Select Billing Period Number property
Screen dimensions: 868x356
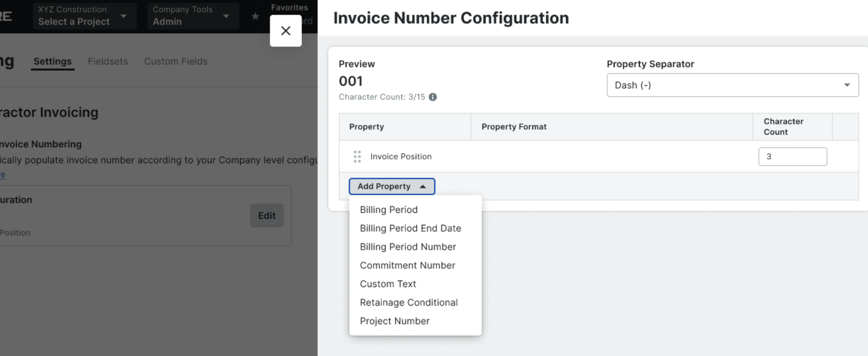tap(408, 247)
